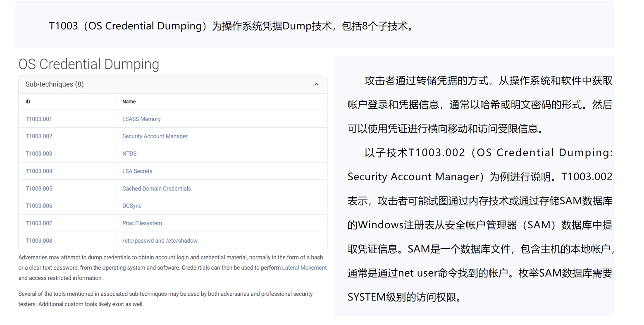Open the Cached Domain Credentials link
This screenshot has width=644, height=325.
(157, 189)
